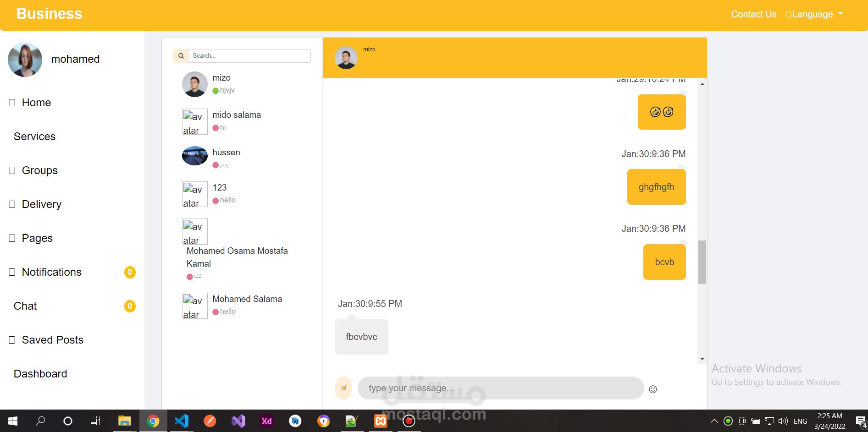Open Delivery in sidebar
The image size is (868, 432).
point(41,204)
